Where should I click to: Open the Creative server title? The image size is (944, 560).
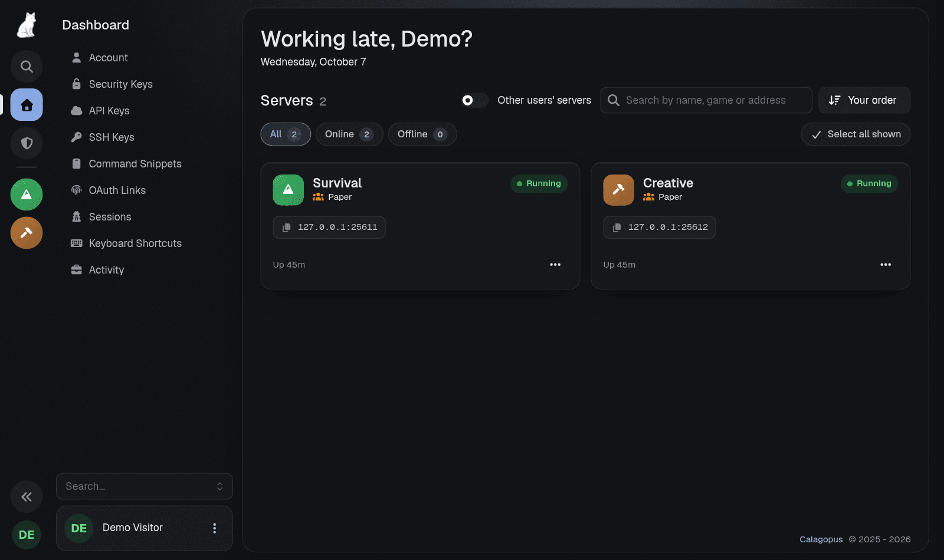668,183
